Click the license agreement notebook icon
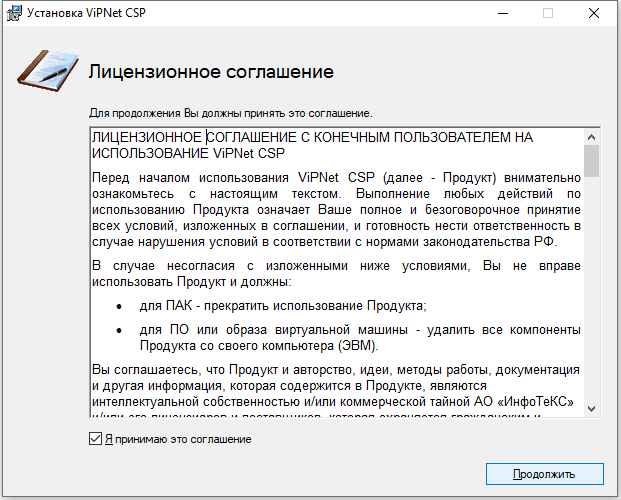The width and height of the screenshot is (621, 500). (x=48, y=71)
